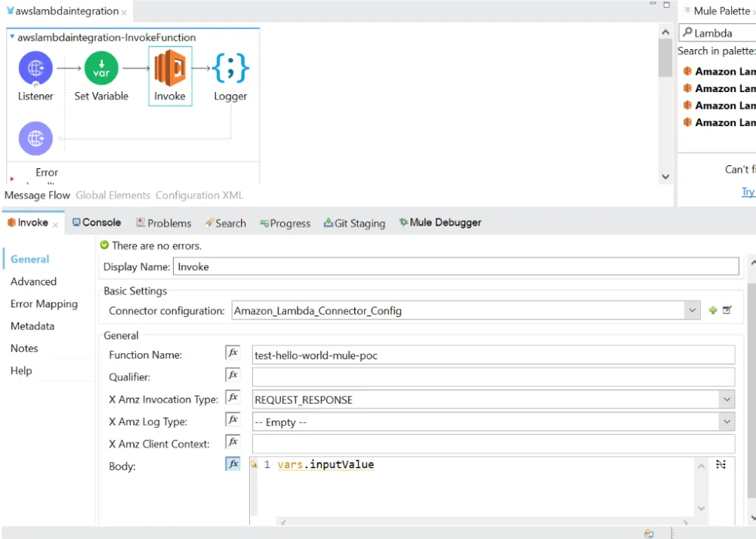Select the first Amazon Lambda palette result
The image size is (756, 539).
tap(719, 72)
